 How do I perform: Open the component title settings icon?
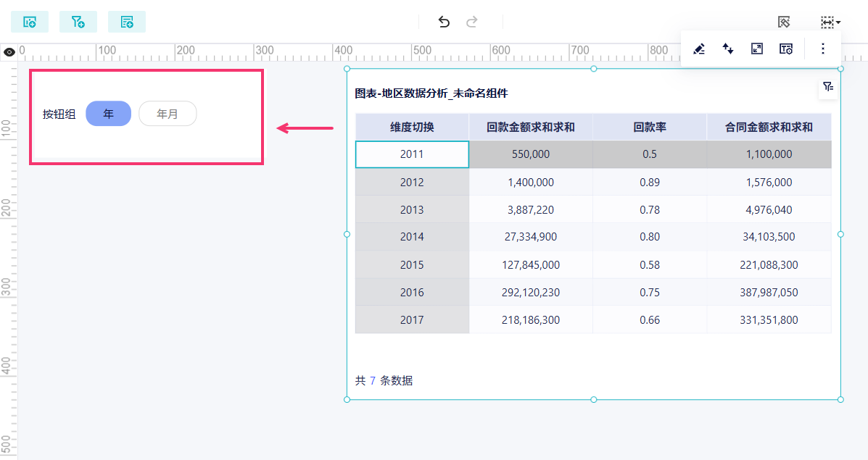[x=786, y=49]
